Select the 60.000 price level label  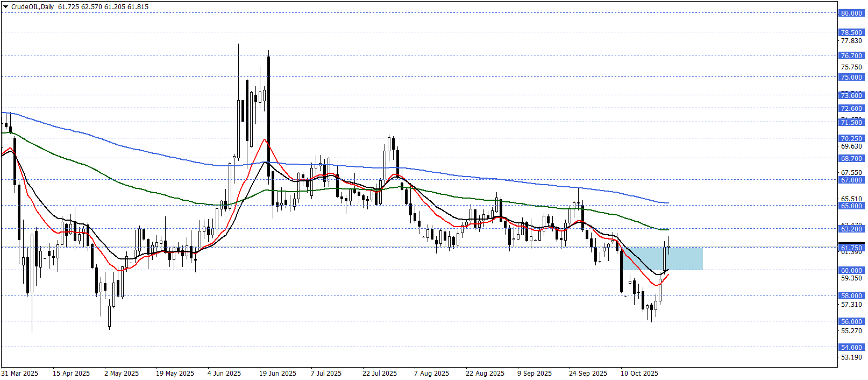coord(851,270)
